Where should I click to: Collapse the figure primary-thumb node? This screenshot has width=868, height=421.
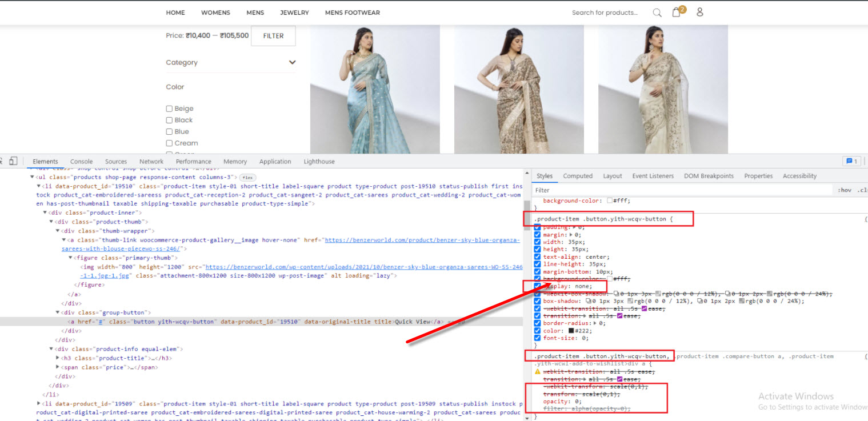point(70,258)
